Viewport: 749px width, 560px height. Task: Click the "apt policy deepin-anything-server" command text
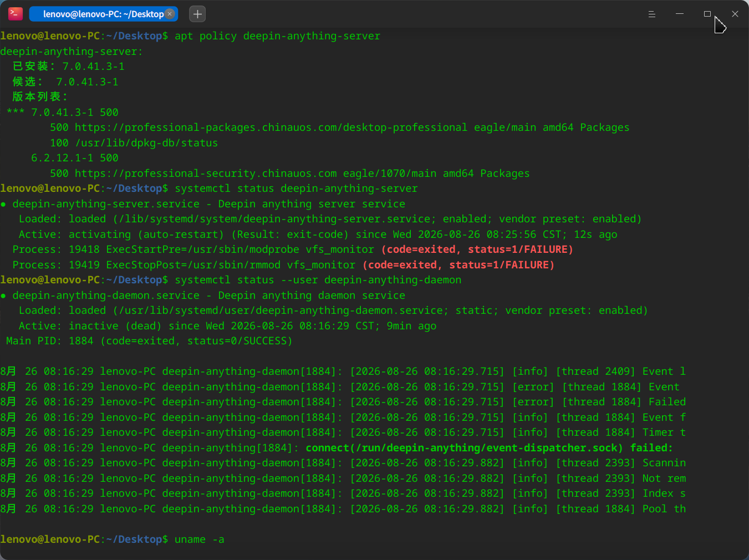point(277,36)
